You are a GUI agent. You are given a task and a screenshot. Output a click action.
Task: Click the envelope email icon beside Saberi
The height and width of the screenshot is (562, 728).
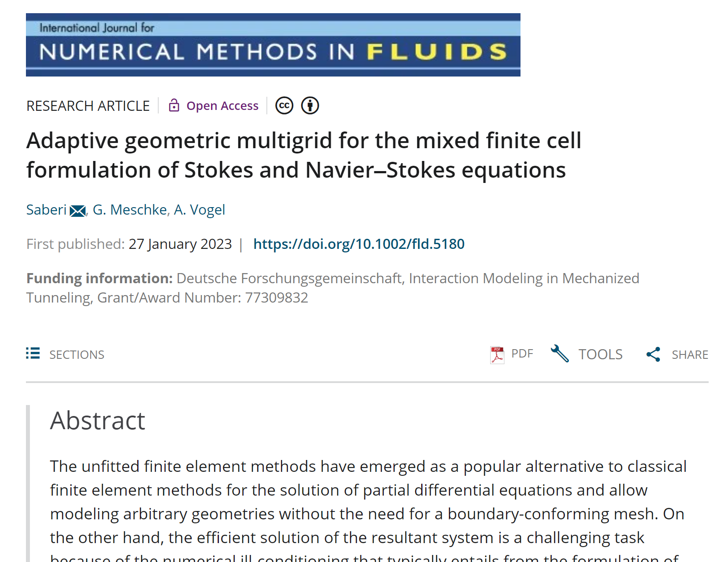(x=78, y=211)
